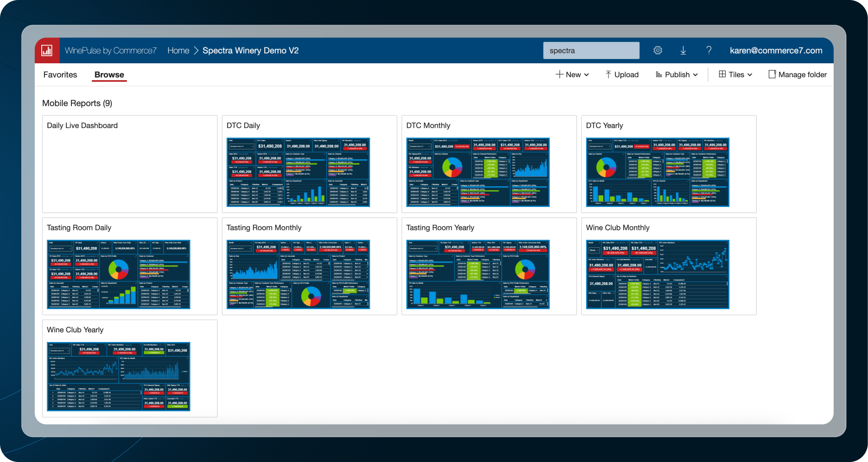The height and width of the screenshot is (462, 868).
Task: Go to the Home breadcrumb link
Action: 178,51
